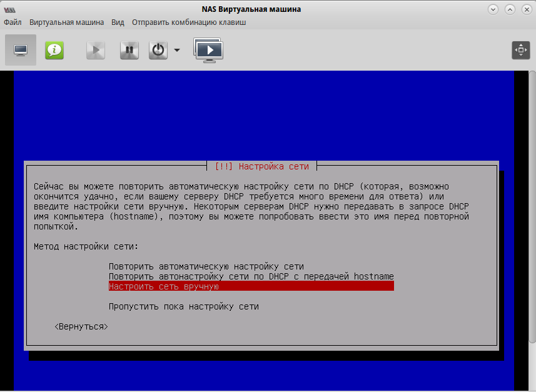Select Повторить автонастройку сети по DHCP с hostname
This screenshot has width=536, height=392.
tap(251, 276)
